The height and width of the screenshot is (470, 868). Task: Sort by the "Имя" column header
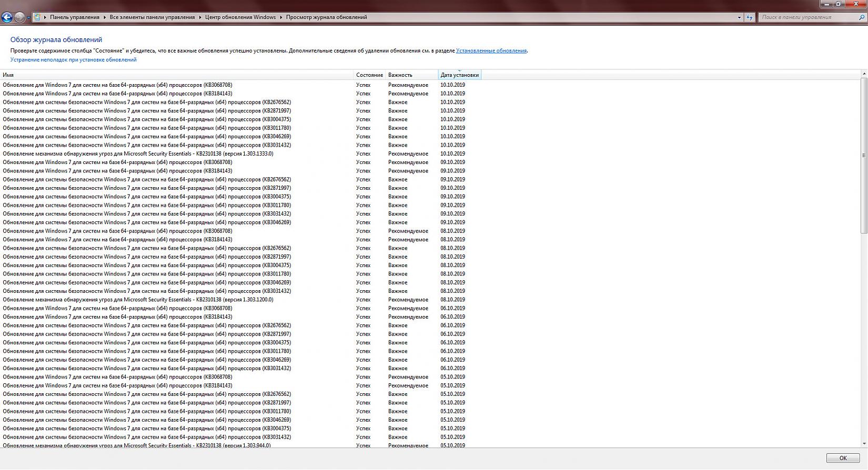click(x=177, y=75)
